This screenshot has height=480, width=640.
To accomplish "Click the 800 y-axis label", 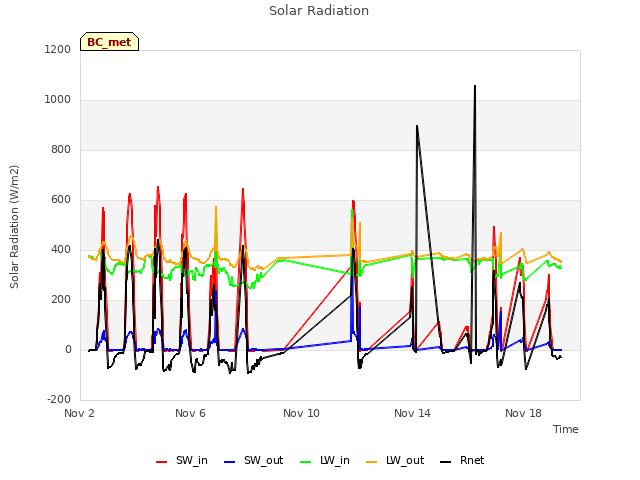I will click(x=61, y=149).
